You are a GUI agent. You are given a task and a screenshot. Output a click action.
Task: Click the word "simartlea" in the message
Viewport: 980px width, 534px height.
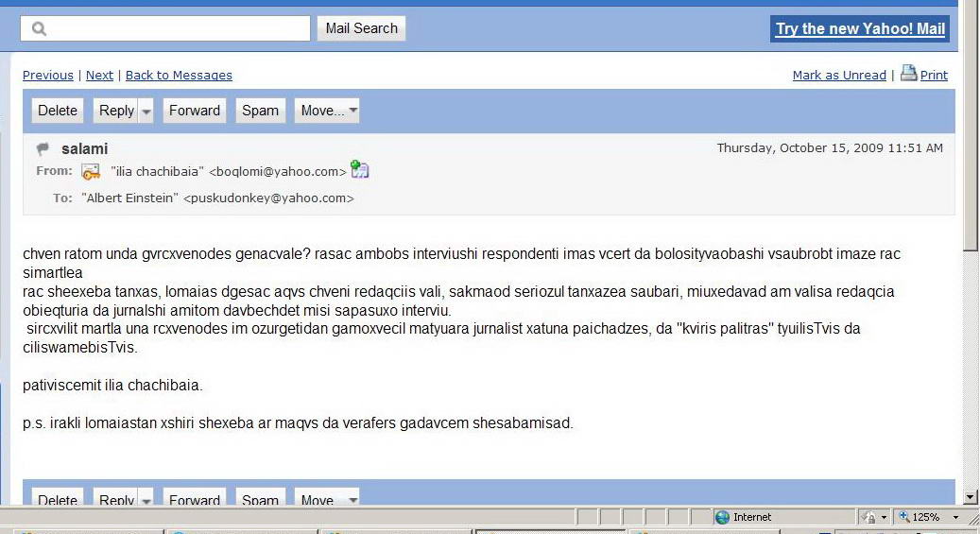[x=53, y=272]
